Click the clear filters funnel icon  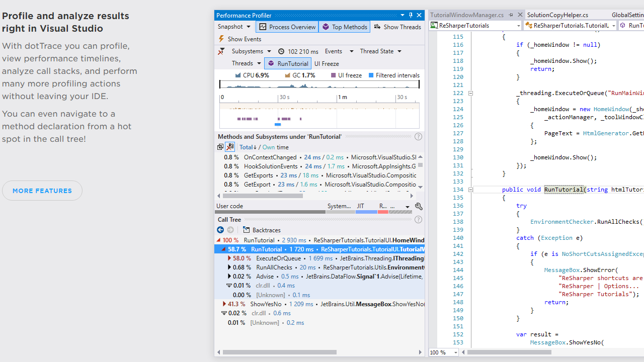click(x=221, y=51)
